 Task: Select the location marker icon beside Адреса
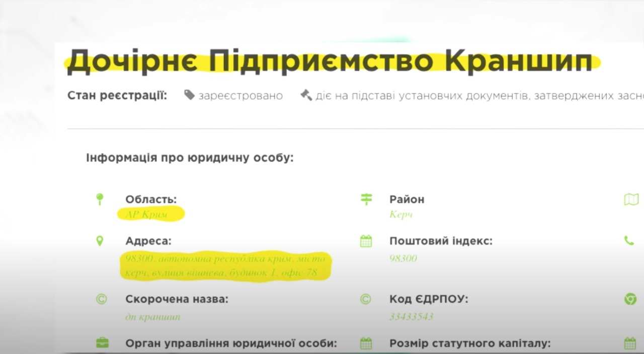(x=100, y=241)
